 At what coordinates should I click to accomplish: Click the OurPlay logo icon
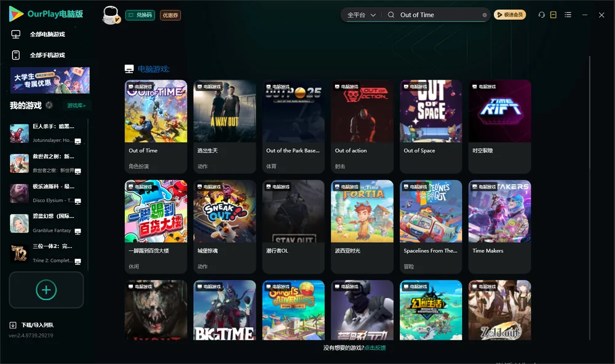pos(16,14)
